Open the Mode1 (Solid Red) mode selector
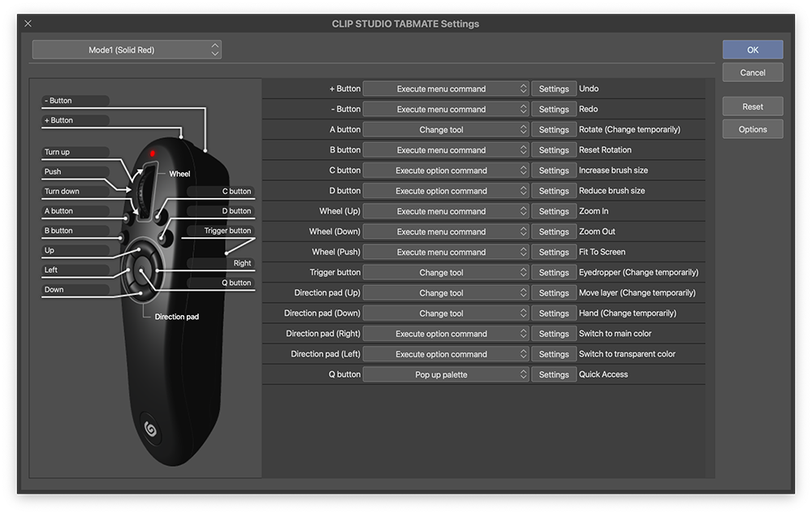This screenshot has height=514, width=812. 126,50
